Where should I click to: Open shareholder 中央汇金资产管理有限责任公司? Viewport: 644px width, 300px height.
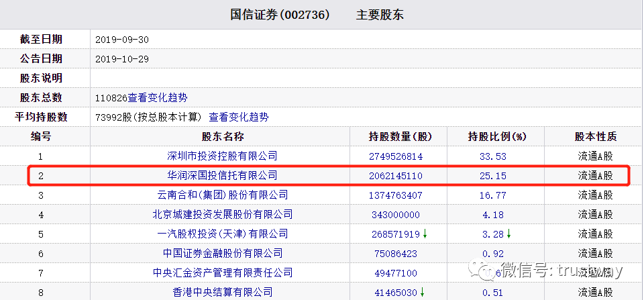point(222,272)
